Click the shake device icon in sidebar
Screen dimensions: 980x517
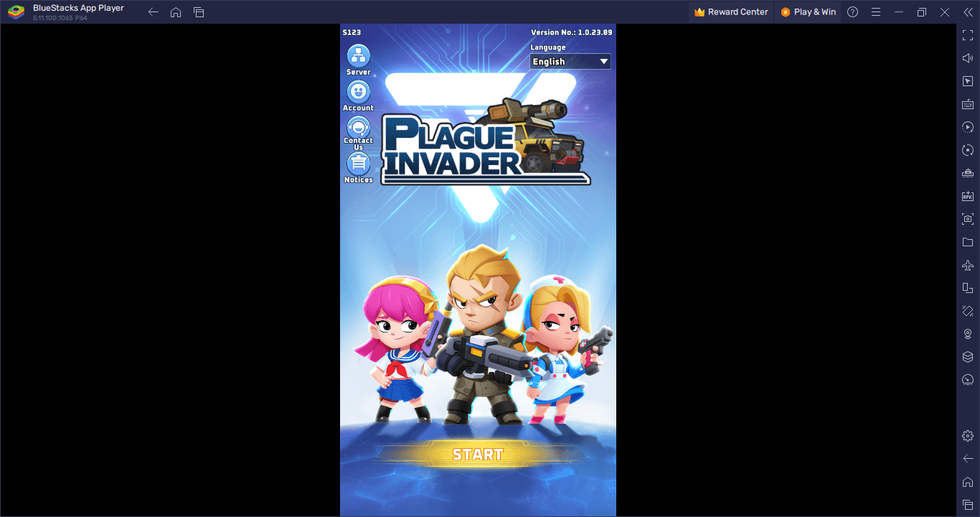[968, 311]
